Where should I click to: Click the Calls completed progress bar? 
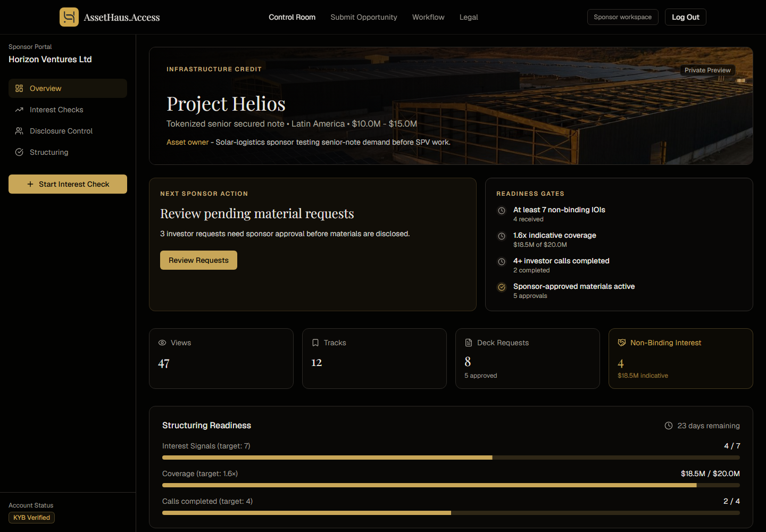click(x=451, y=513)
